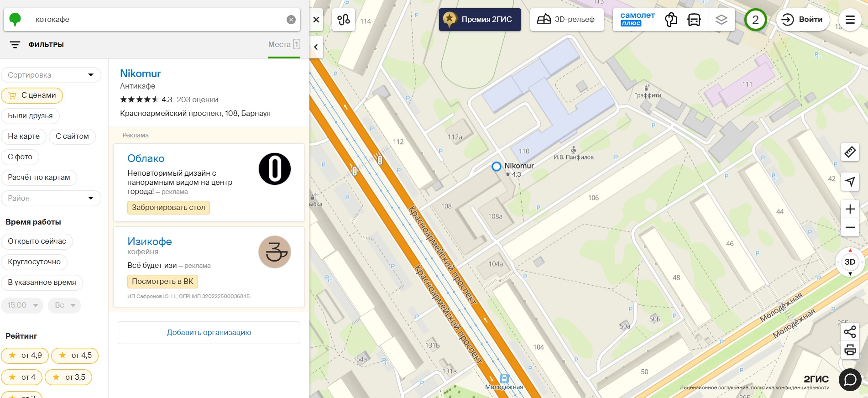Open the filters icon
Viewport: 868px width, 398px height.
(15, 45)
